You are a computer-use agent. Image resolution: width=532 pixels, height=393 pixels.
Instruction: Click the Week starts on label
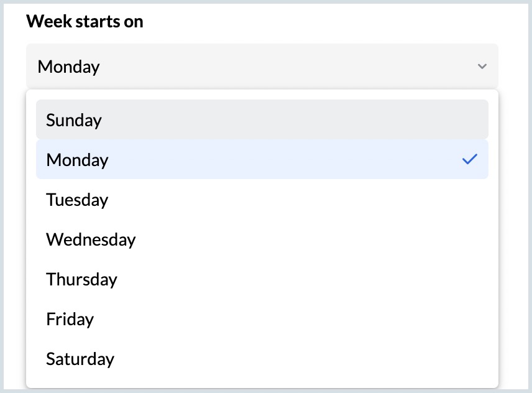(85, 22)
